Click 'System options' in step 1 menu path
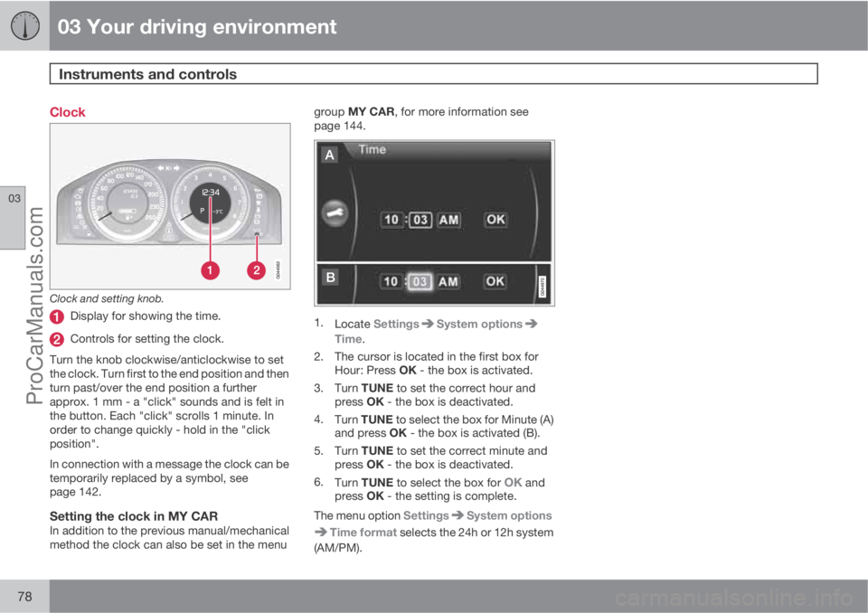 point(479,324)
